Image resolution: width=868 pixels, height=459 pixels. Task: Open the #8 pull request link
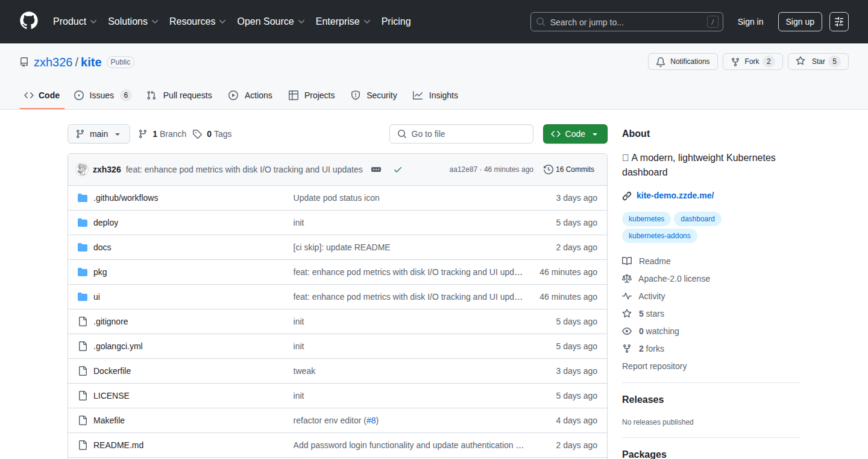click(371, 420)
